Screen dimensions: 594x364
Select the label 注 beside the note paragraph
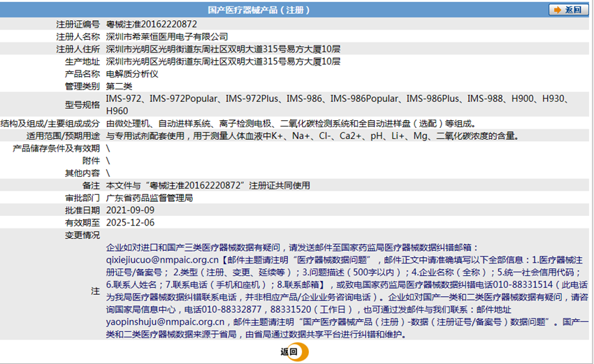96,291
